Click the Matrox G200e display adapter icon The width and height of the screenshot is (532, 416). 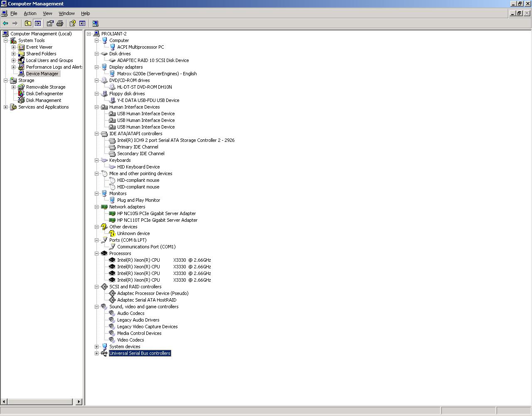(x=112, y=74)
